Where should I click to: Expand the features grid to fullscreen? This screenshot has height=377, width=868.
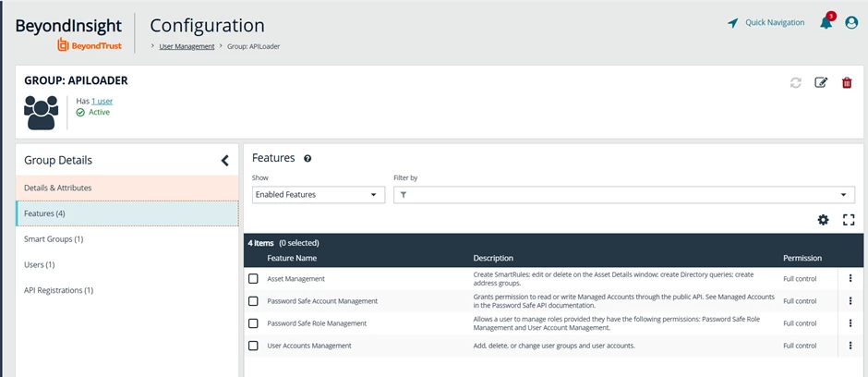[x=849, y=220]
